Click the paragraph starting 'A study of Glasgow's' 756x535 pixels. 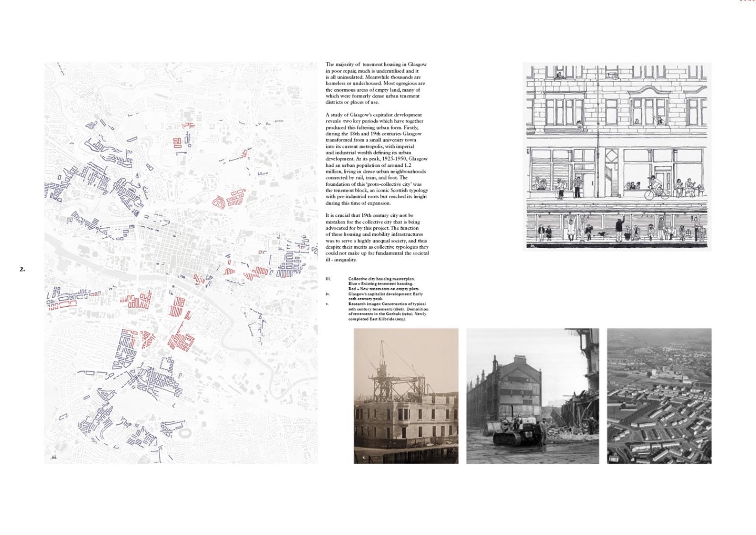(377, 159)
